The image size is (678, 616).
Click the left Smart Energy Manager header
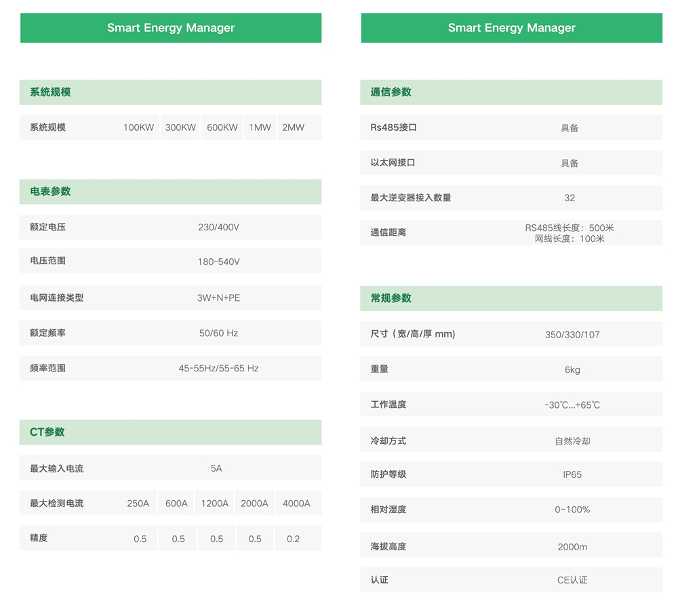(x=171, y=28)
